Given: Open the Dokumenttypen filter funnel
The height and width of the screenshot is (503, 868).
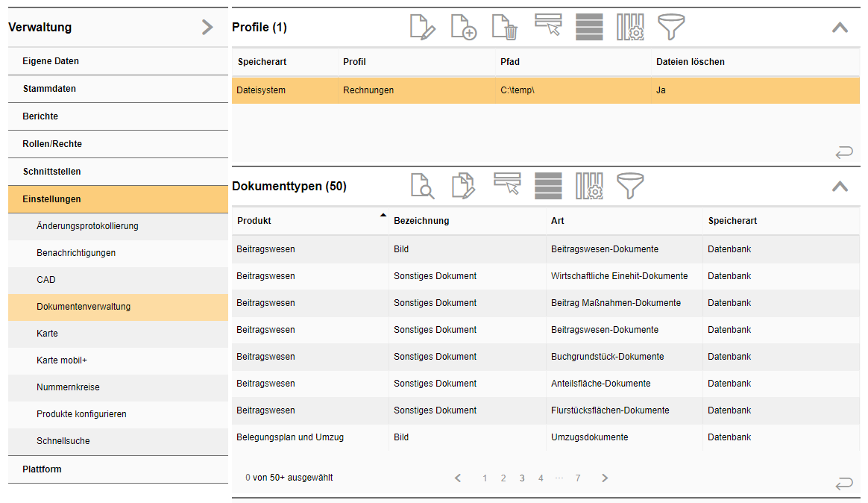Looking at the screenshot, I should pyautogui.click(x=630, y=186).
